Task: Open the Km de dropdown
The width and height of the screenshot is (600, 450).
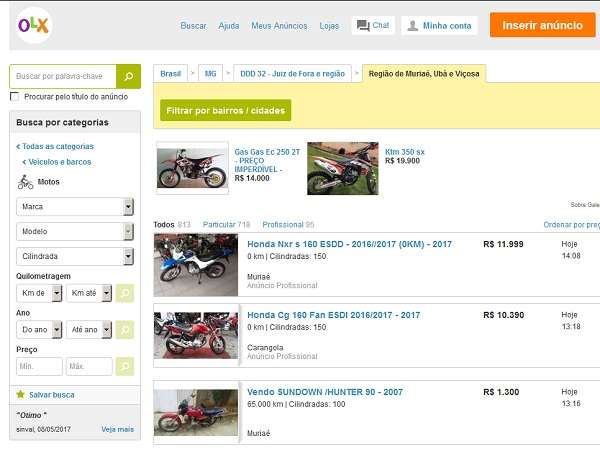Action: pos(40,293)
